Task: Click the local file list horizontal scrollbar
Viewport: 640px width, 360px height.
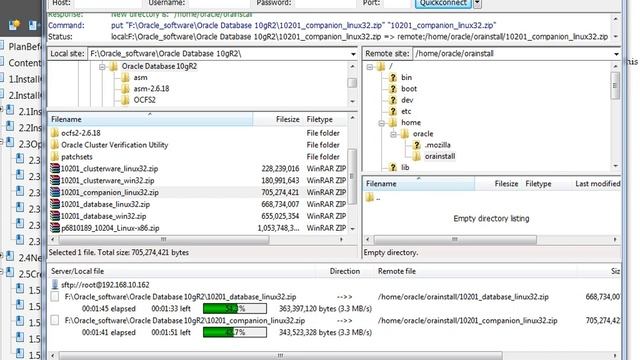Action: [x=163, y=240]
